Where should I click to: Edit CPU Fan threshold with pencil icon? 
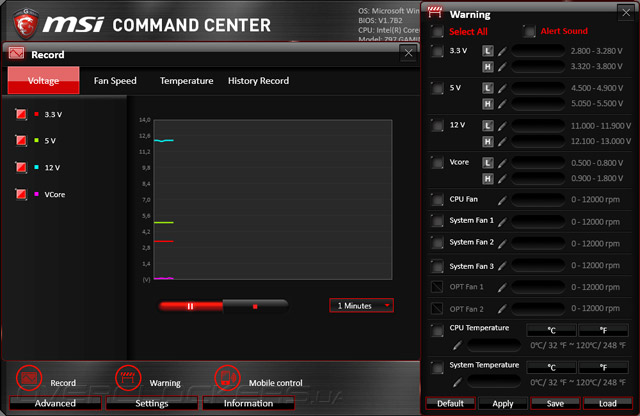tap(502, 200)
